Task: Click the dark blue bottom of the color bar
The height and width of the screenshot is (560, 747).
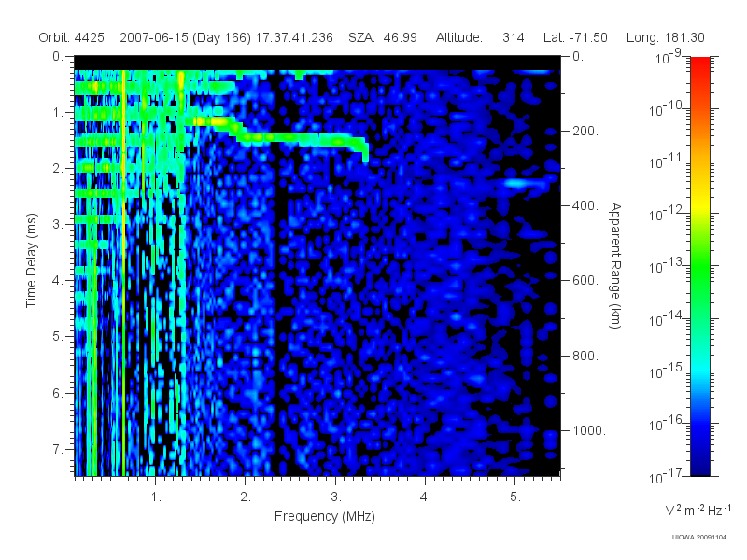Action: (x=699, y=464)
